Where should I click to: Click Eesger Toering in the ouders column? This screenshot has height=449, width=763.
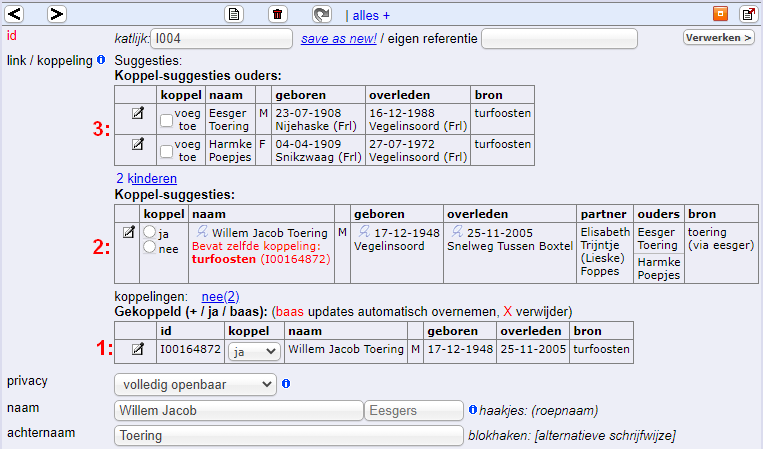[657, 239]
